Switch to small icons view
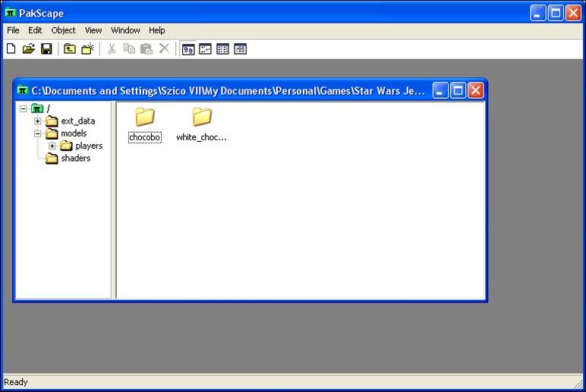 pos(205,49)
